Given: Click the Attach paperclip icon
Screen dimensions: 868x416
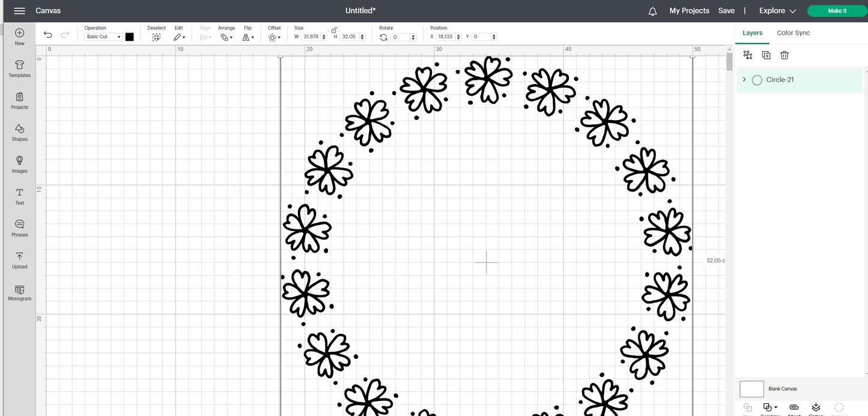Looking at the screenshot, I should (794, 408).
